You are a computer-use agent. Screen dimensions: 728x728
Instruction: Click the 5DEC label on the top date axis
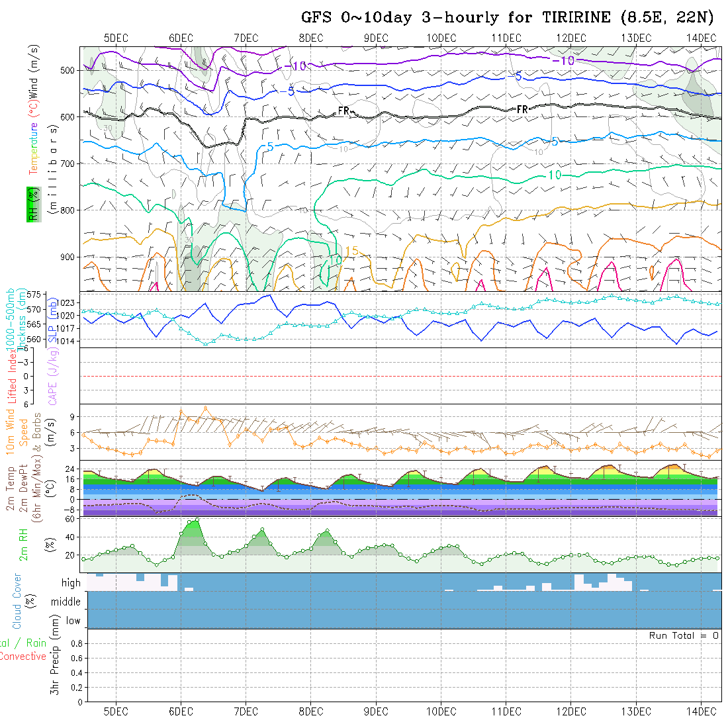tap(116, 38)
